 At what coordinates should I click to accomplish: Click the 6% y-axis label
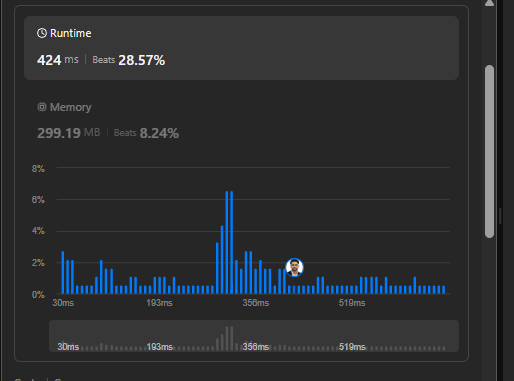click(x=38, y=200)
